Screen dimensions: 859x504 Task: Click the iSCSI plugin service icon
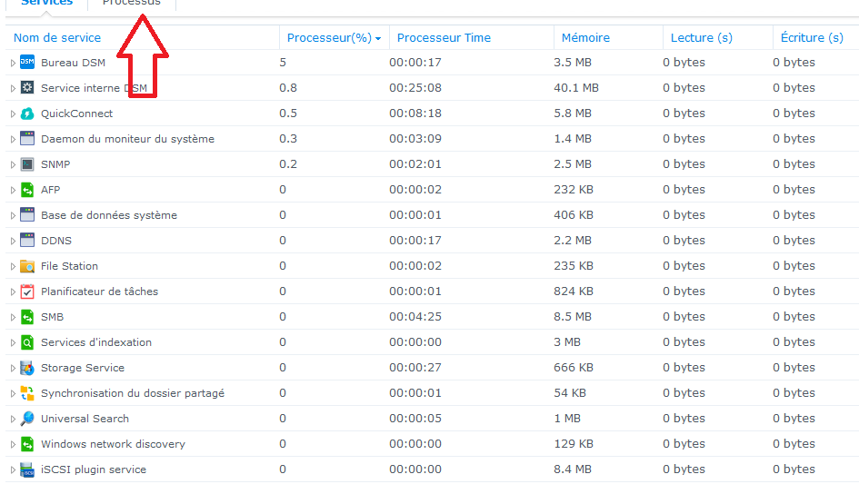pos(27,469)
